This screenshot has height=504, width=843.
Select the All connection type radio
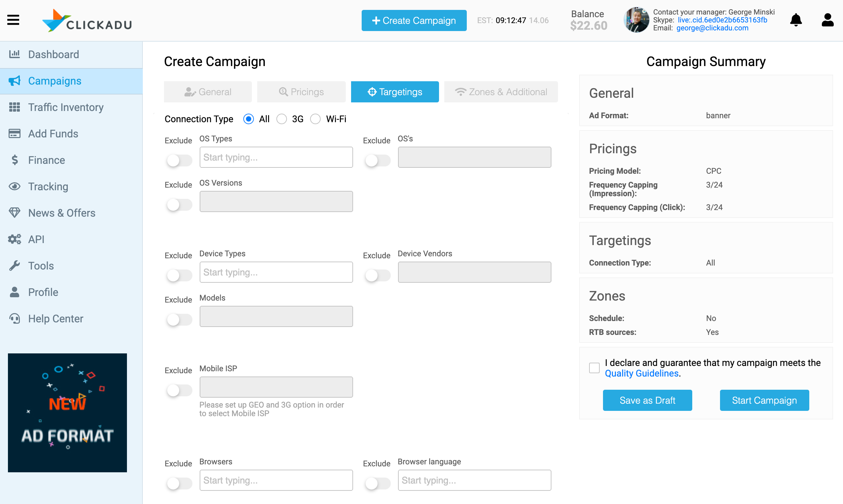[x=249, y=119]
